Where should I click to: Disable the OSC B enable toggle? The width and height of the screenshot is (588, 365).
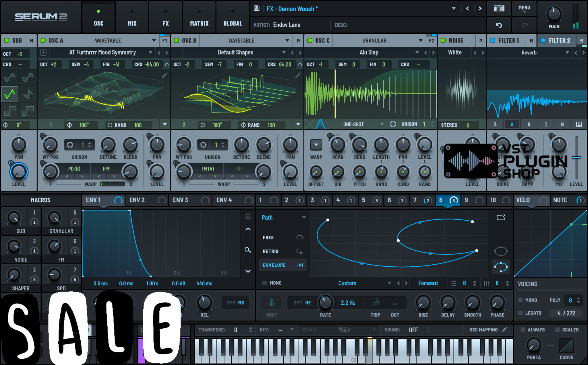pyautogui.click(x=177, y=40)
